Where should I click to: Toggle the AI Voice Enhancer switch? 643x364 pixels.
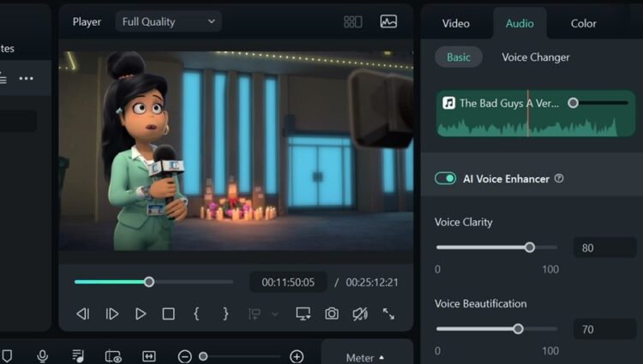pyautogui.click(x=445, y=178)
